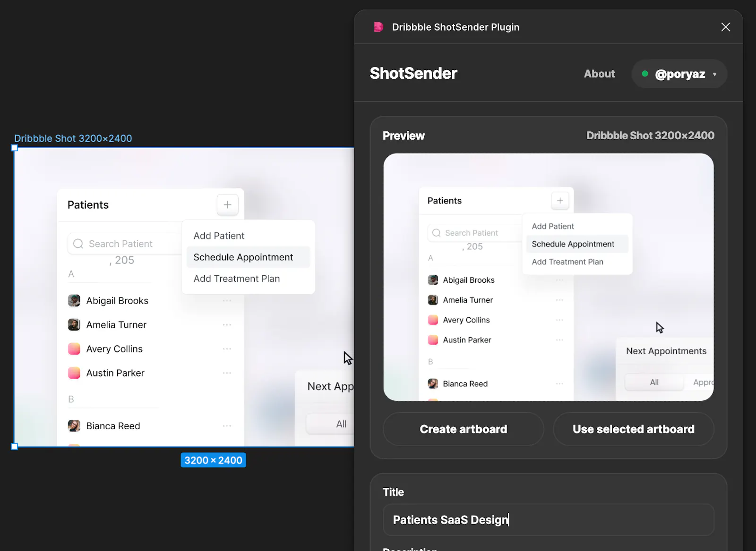Image resolution: width=756 pixels, height=551 pixels.
Task: Open the About page
Action: tap(599, 74)
